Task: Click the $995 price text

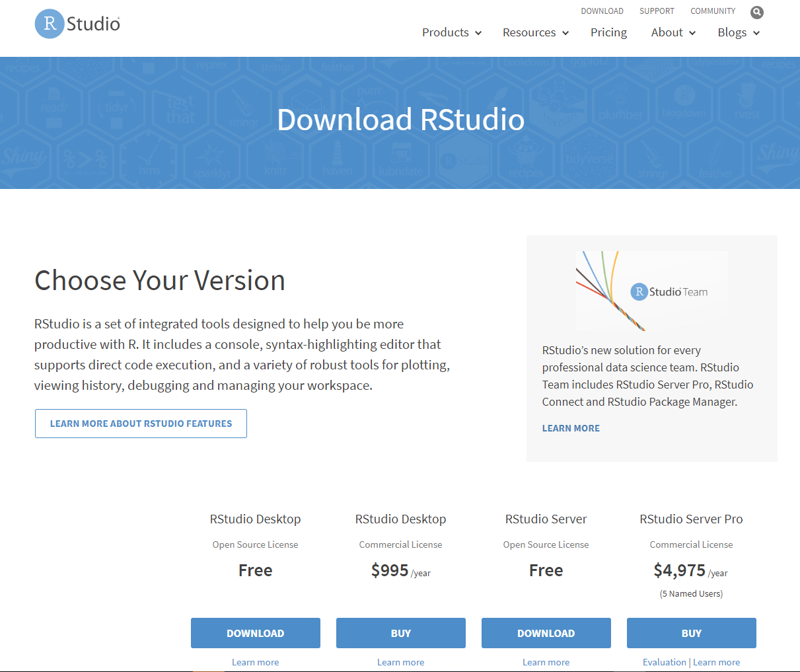Action: click(x=390, y=570)
